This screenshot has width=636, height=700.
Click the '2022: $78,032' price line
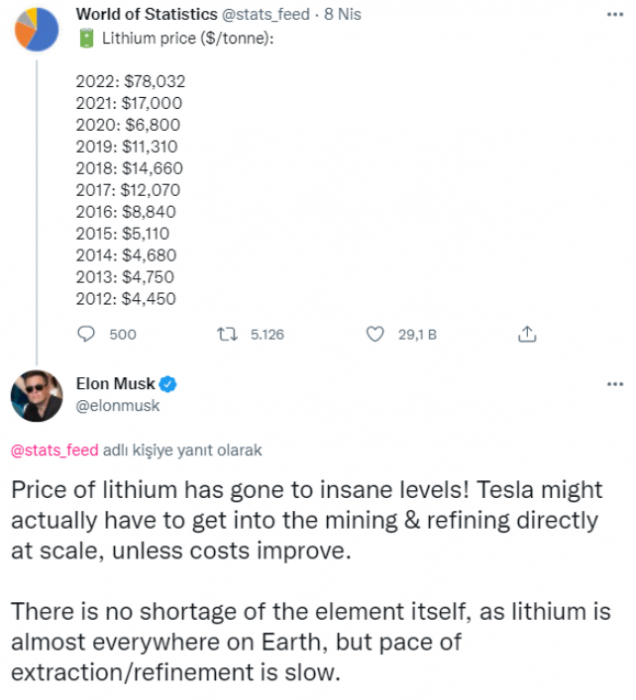click(x=131, y=82)
